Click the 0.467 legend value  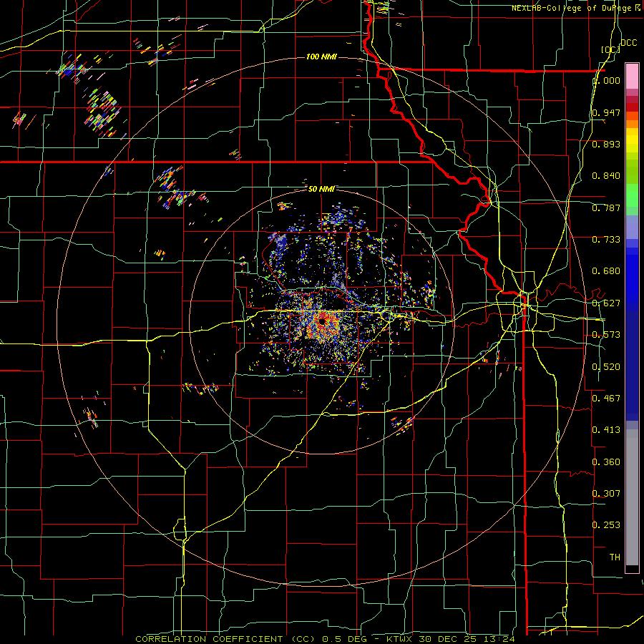(606, 399)
